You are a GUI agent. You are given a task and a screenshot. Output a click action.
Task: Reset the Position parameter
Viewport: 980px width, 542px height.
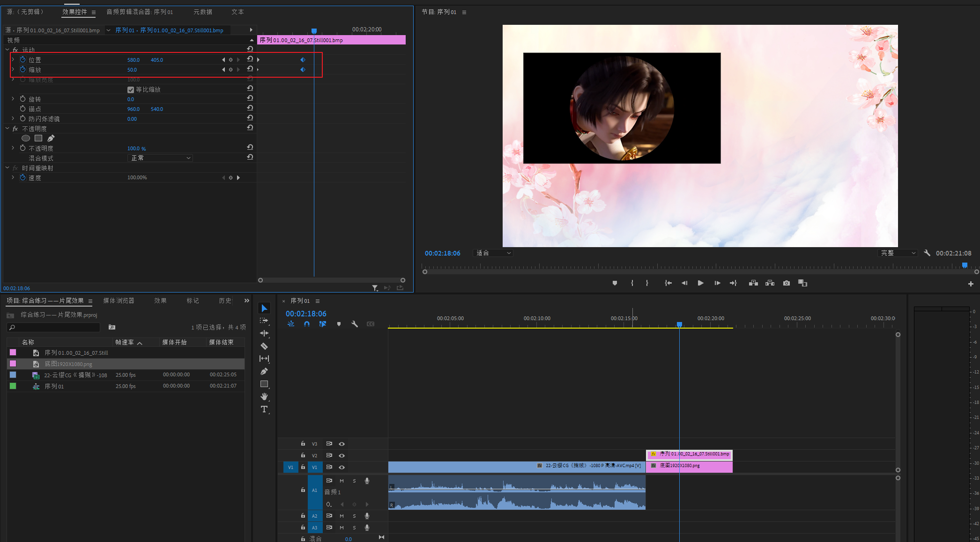click(x=250, y=59)
